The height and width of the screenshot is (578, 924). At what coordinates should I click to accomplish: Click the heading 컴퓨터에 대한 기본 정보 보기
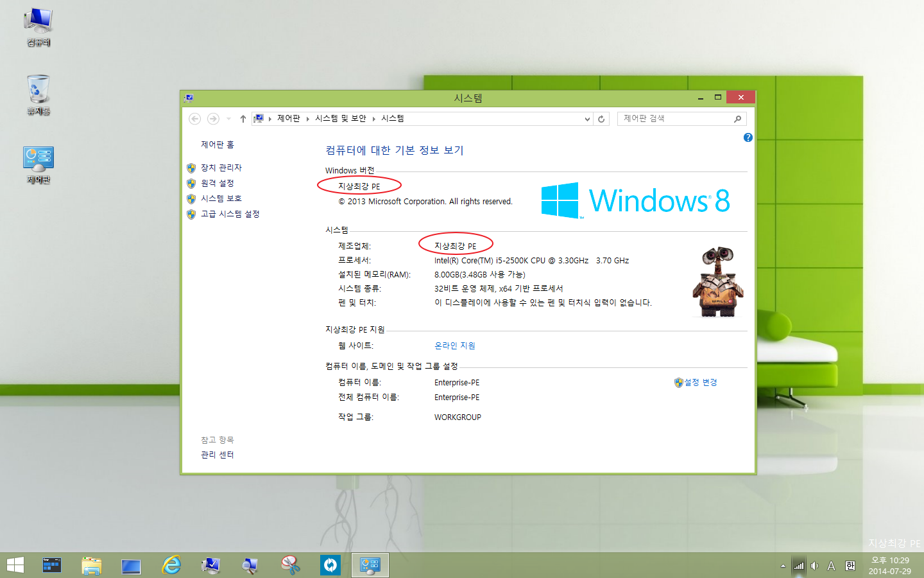click(x=395, y=150)
